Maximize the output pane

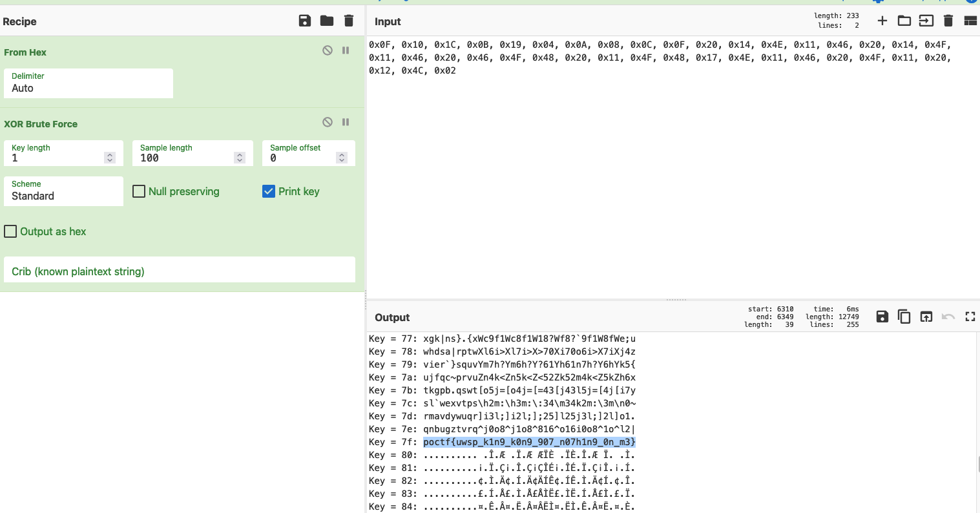click(x=970, y=317)
